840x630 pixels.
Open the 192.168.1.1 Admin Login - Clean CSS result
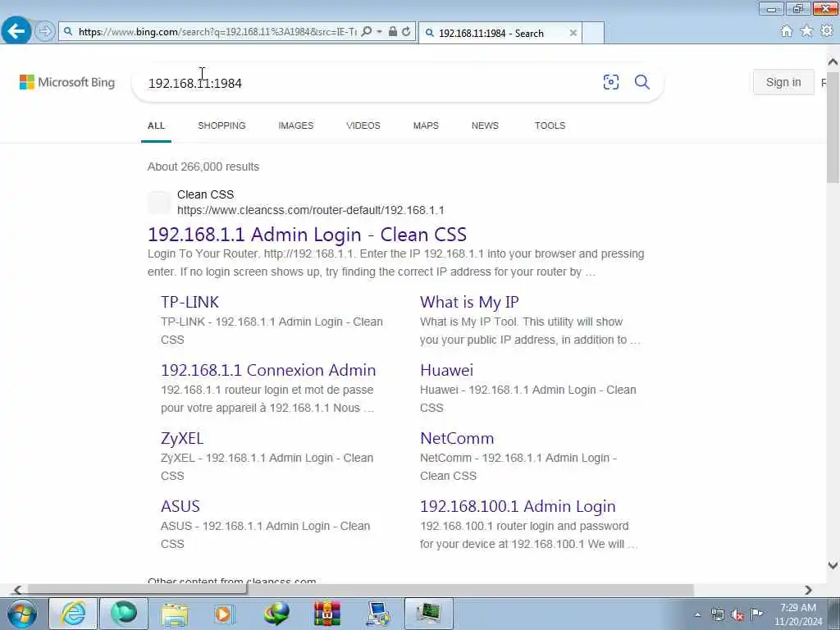(307, 235)
